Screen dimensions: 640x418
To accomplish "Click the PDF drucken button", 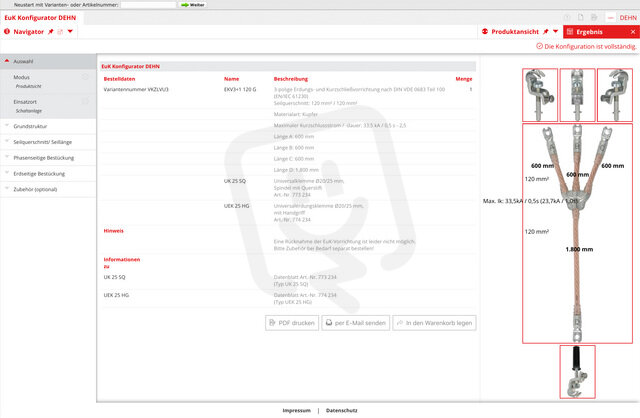I will (x=292, y=323).
